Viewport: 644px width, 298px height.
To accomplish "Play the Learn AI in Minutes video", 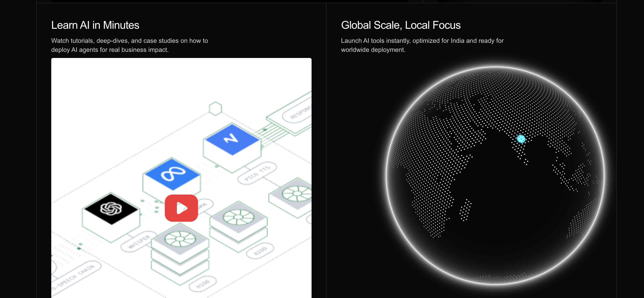I will pyautogui.click(x=181, y=208).
